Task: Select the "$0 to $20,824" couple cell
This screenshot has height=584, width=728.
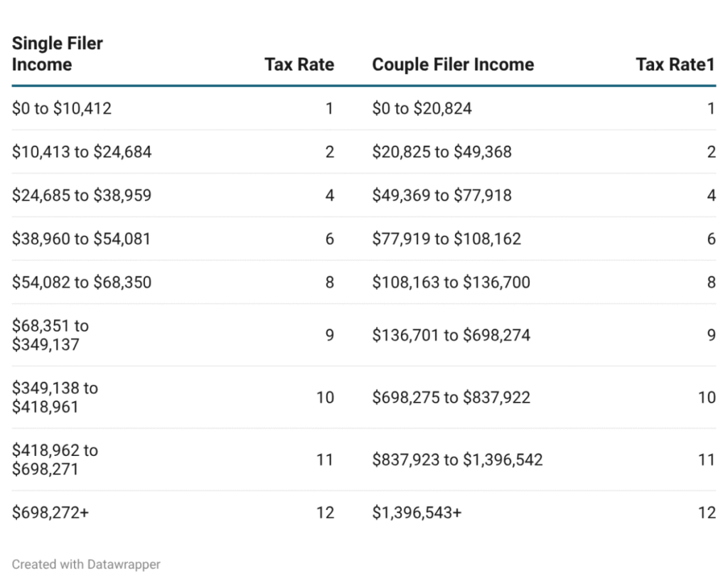Action: (x=422, y=109)
